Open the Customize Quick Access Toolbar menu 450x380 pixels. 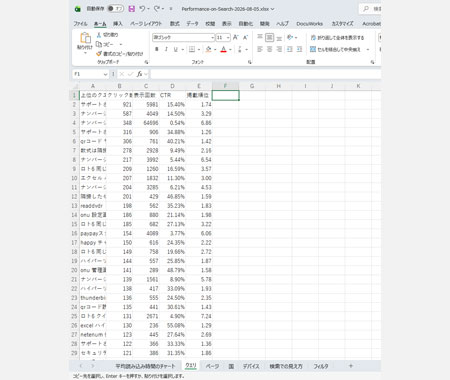pyautogui.click(x=171, y=9)
